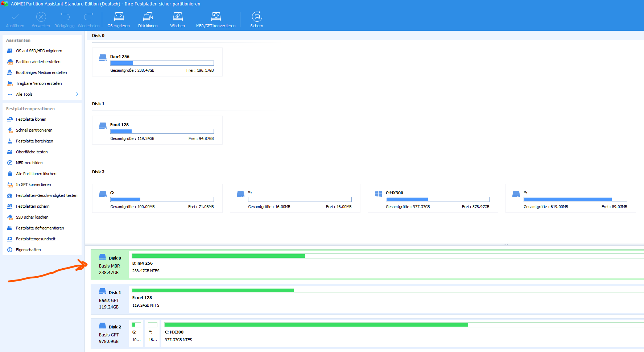Click the panel splitter grip dots
The image size is (644, 352).
coord(506,245)
